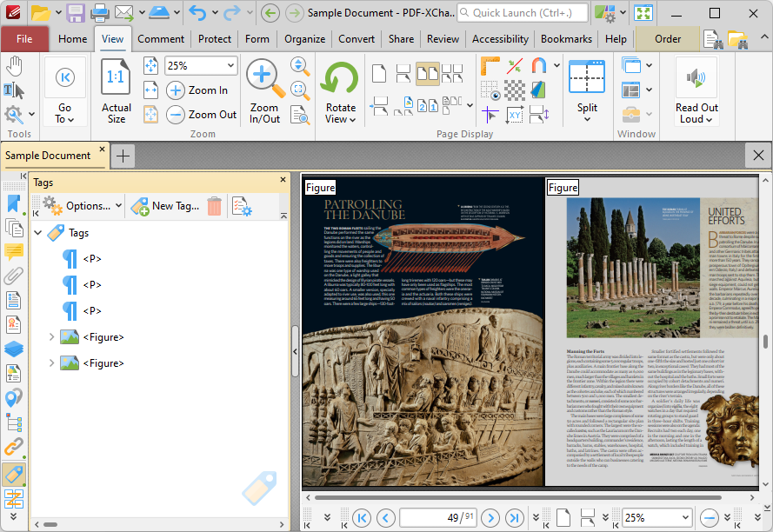
Task: Click the Zoom Out icon
Action: pyautogui.click(x=176, y=114)
